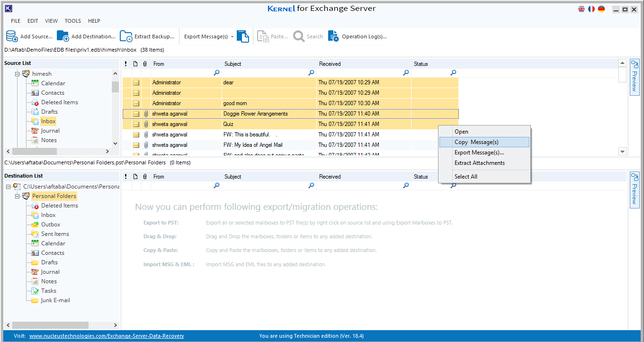Click the Extract Backup icon
The image size is (644, 342).
point(126,36)
